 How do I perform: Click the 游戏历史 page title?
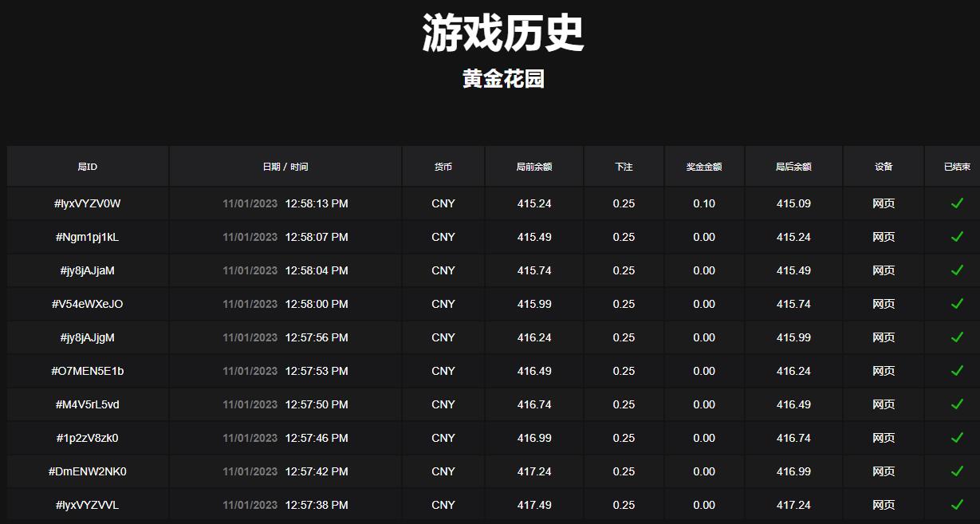[503, 33]
